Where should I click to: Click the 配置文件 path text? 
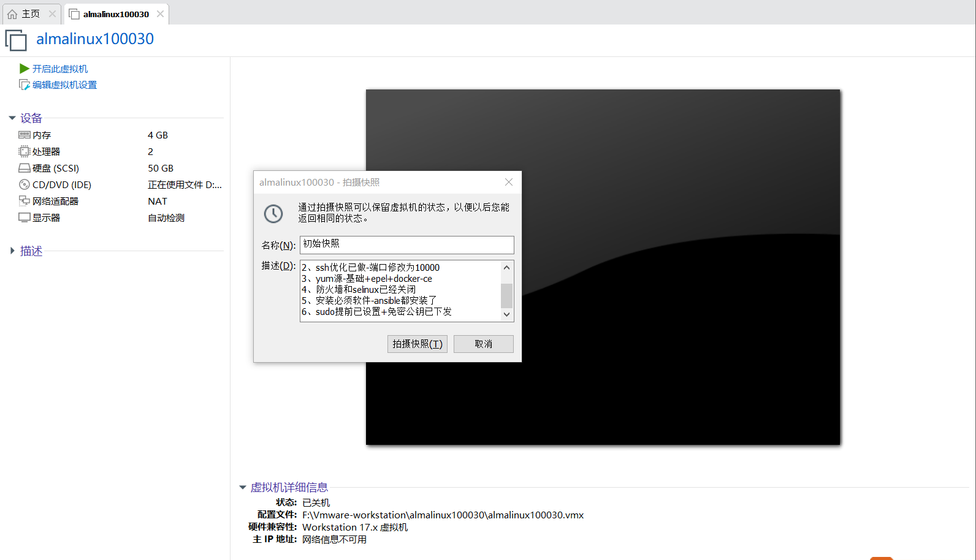click(x=443, y=515)
